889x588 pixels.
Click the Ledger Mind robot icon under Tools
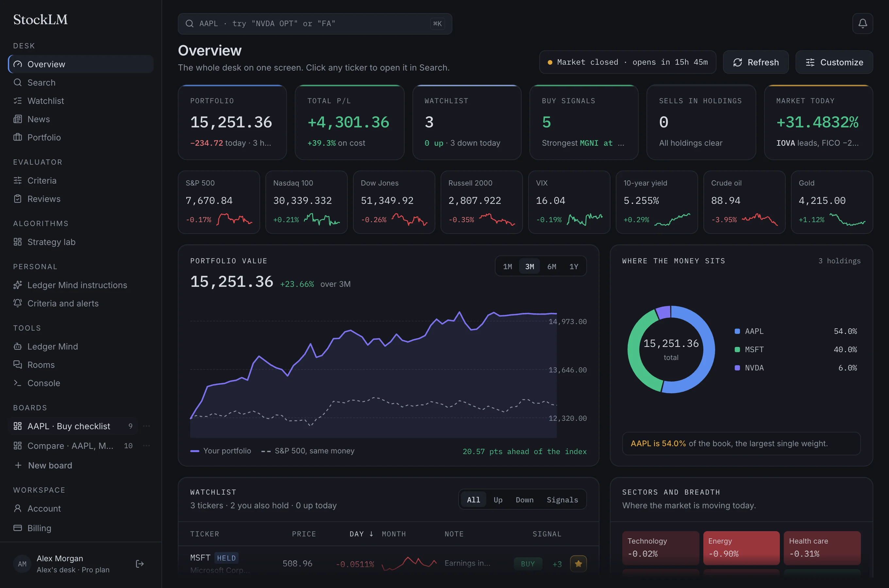(18, 347)
